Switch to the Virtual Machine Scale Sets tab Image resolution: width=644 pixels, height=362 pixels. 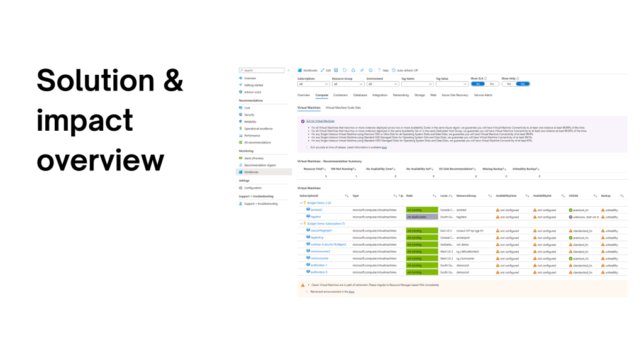click(342, 107)
